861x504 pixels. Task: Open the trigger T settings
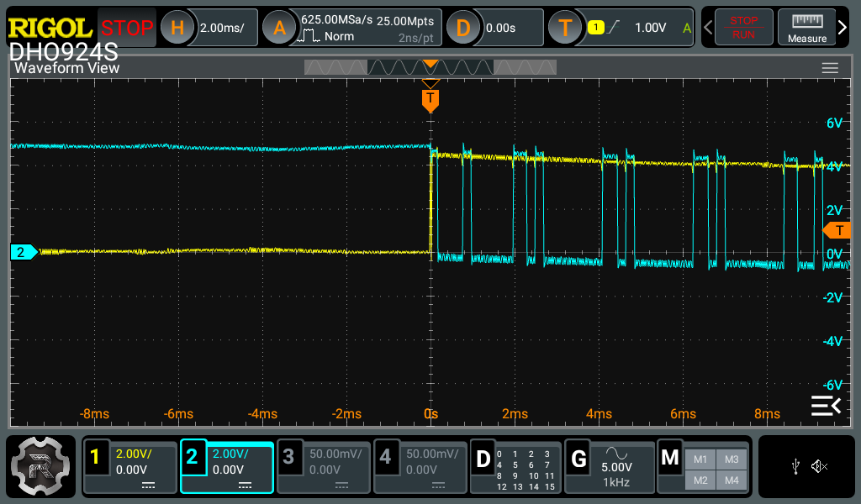565,28
